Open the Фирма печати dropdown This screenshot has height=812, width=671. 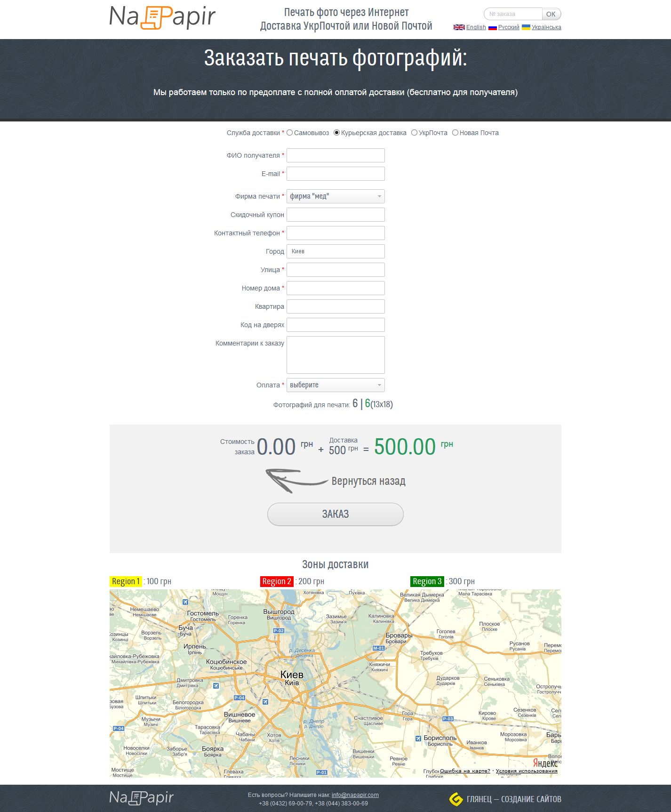click(335, 196)
